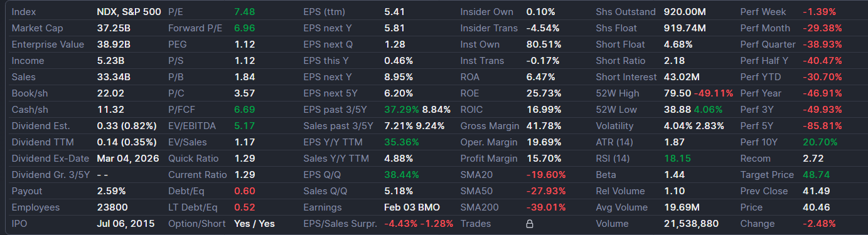Select the Volume value 21,538,880
This screenshot has height=235, width=868.
[x=691, y=223]
